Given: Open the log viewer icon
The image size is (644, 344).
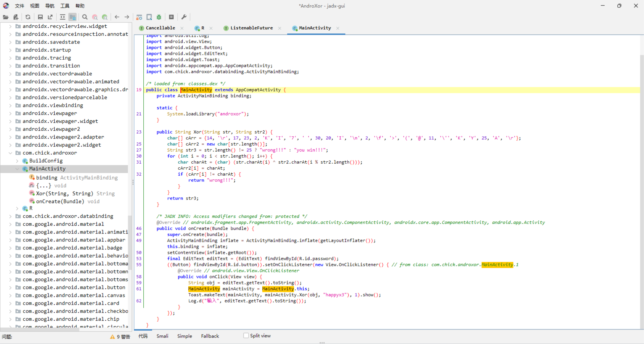Looking at the screenshot, I should coord(171,17).
